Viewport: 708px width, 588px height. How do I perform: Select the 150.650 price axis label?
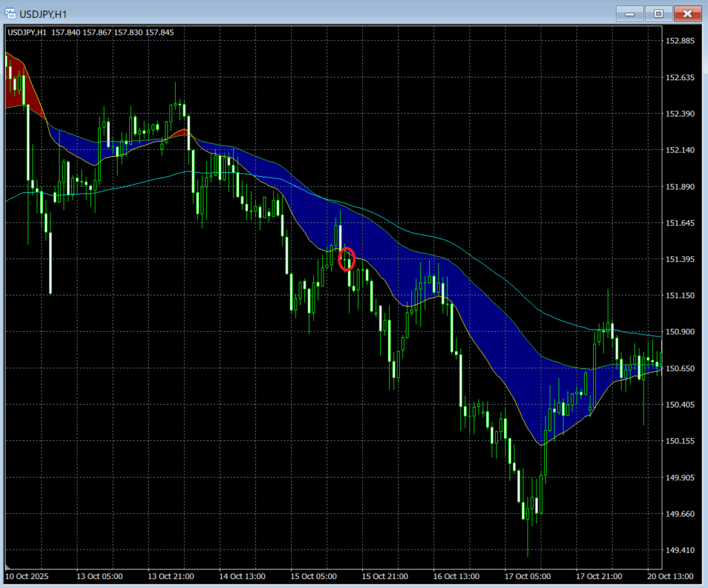(x=679, y=368)
